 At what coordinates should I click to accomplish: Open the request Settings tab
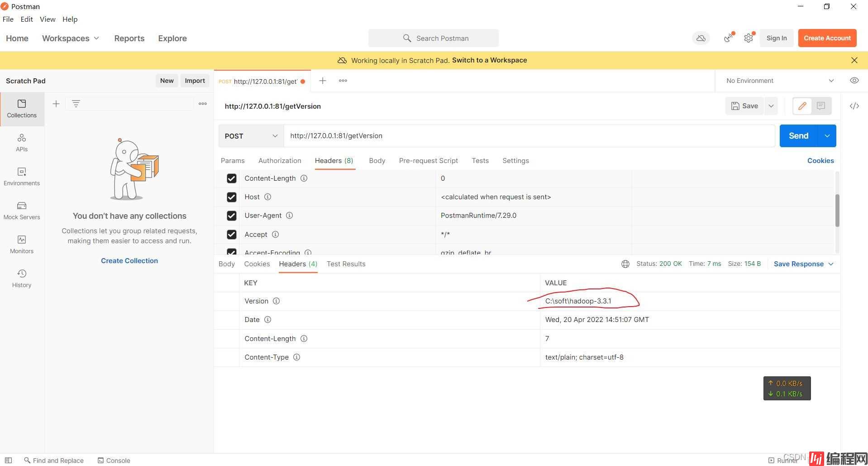pos(515,161)
